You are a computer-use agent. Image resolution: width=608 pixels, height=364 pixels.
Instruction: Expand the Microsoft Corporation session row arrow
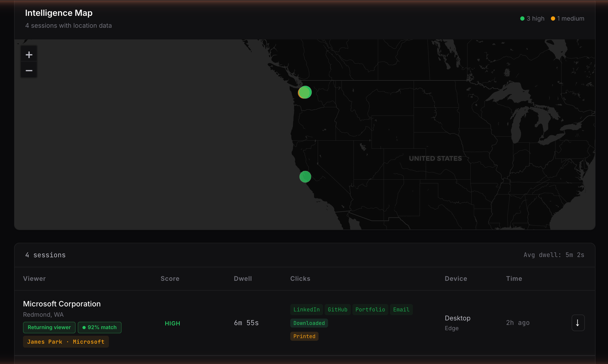coord(578,323)
